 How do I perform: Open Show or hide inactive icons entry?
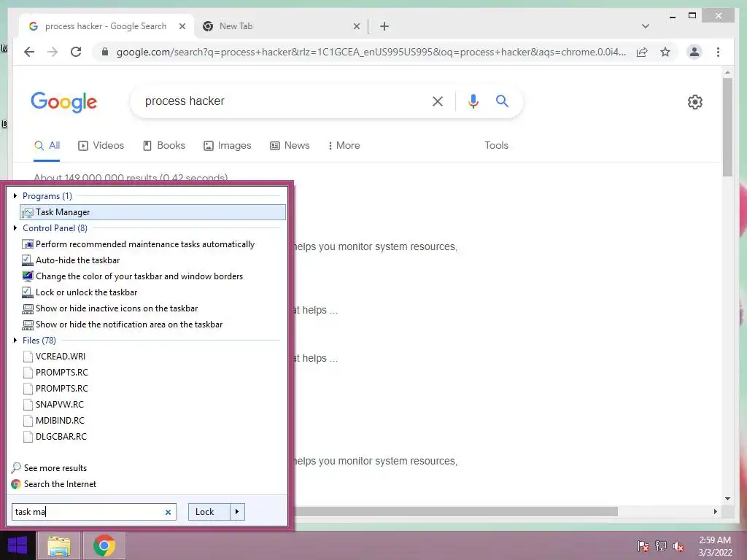tap(117, 308)
